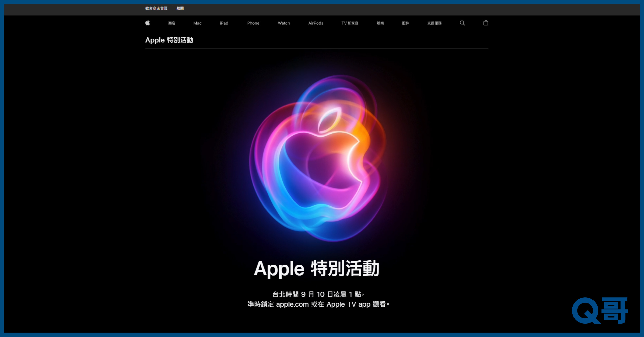Open the shopping bag icon

[486, 23]
